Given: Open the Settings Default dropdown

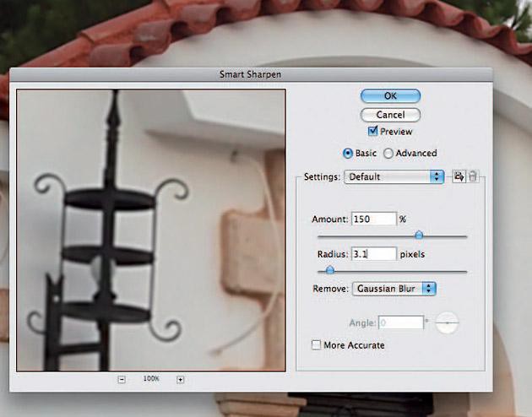Looking at the screenshot, I should coord(394,176).
